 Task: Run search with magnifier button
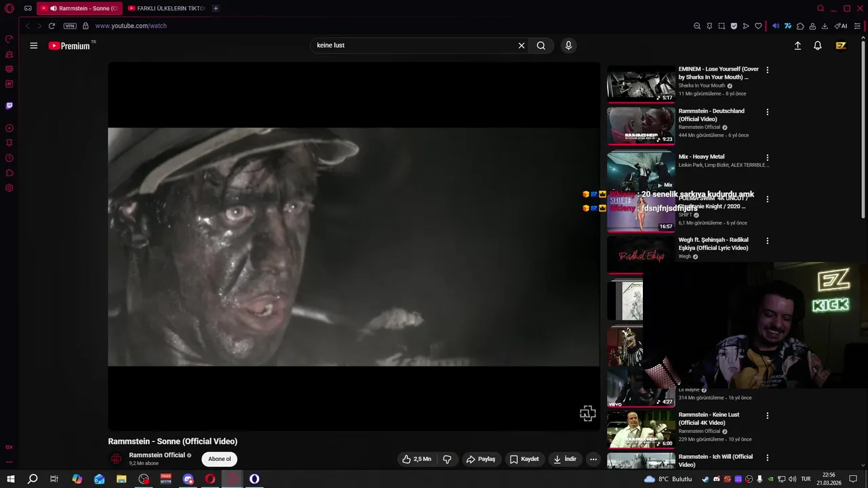click(x=541, y=45)
